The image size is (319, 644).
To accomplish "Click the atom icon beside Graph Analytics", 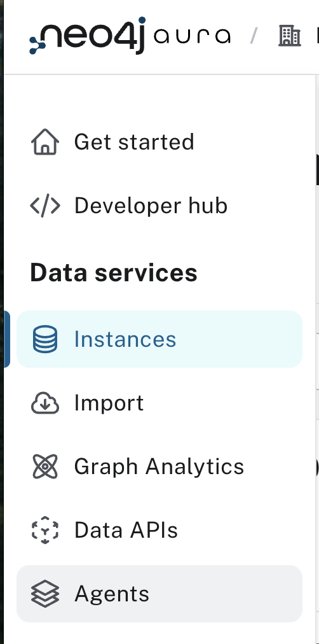I will 45,466.
